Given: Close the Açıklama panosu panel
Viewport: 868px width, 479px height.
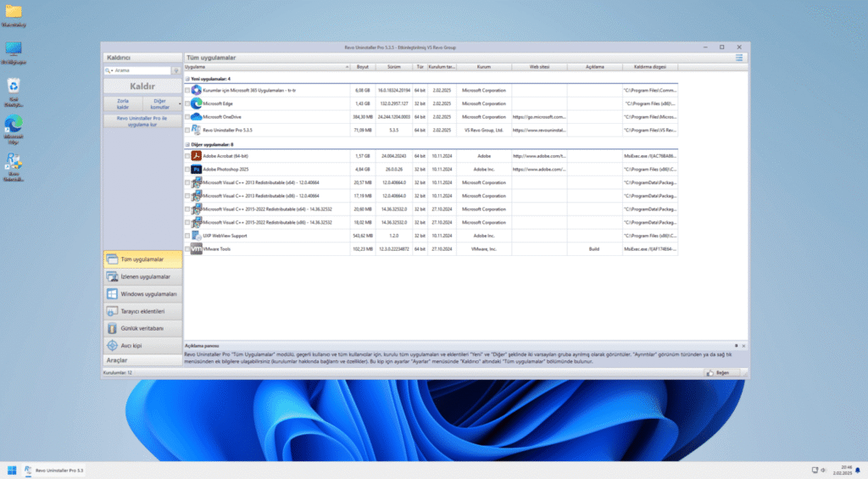Looking at the screenshot, I should click(743, 346).
